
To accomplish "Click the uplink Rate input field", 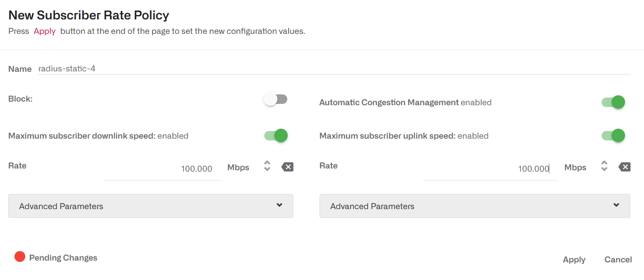I will click(x=490, y=169).
